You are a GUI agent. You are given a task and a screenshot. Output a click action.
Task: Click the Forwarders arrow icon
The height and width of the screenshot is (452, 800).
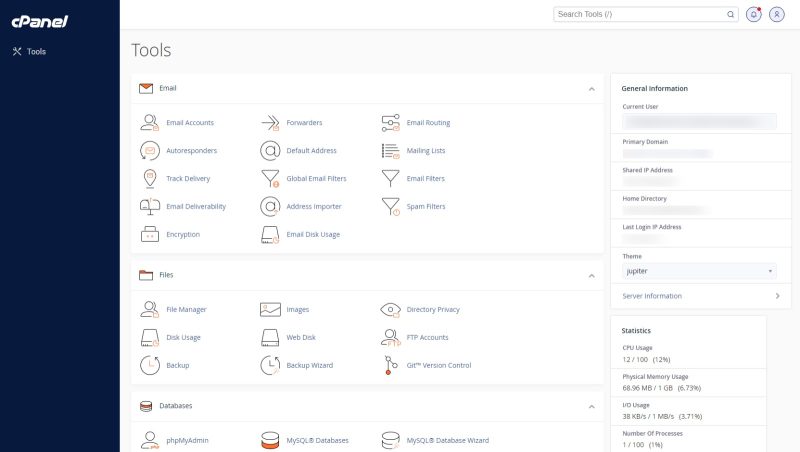click(x=270, y=123)
